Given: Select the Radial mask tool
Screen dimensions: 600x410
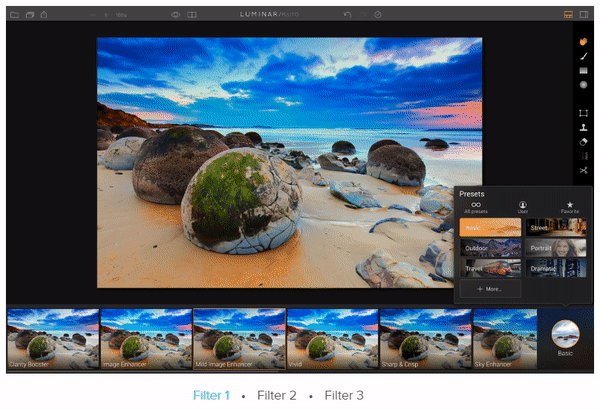Looking at the screenshot, I should (583, 85).
